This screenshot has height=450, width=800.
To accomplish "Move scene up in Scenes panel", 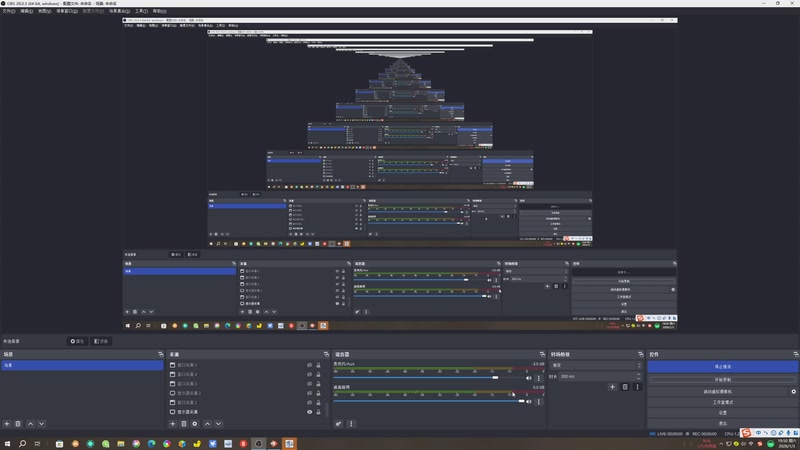I will (x=31, y=423).
